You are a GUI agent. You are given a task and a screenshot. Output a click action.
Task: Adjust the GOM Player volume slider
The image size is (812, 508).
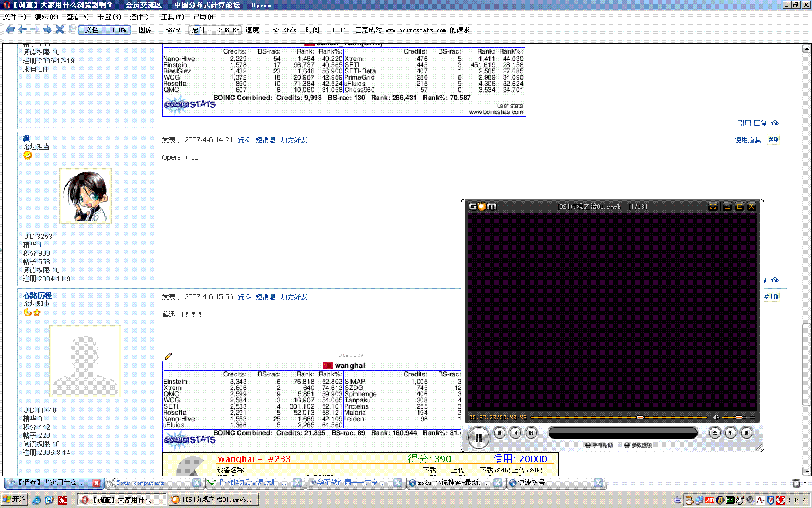(x=739, y=417)
